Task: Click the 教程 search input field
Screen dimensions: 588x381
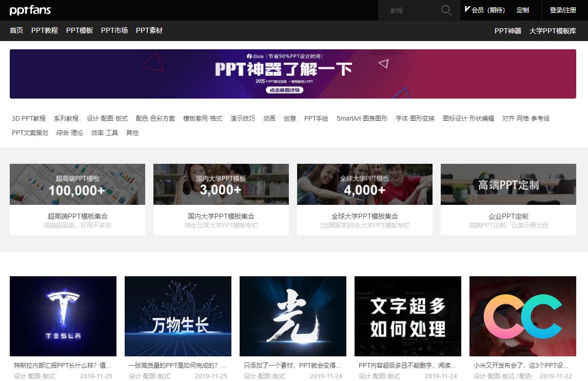Action: click(x=410, y=10)
